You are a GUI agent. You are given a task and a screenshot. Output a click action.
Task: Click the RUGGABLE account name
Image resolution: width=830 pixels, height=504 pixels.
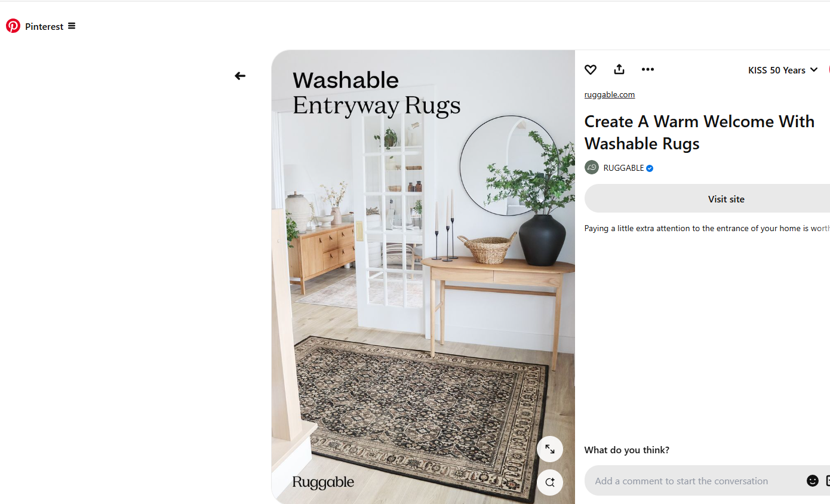pos(623,168)
